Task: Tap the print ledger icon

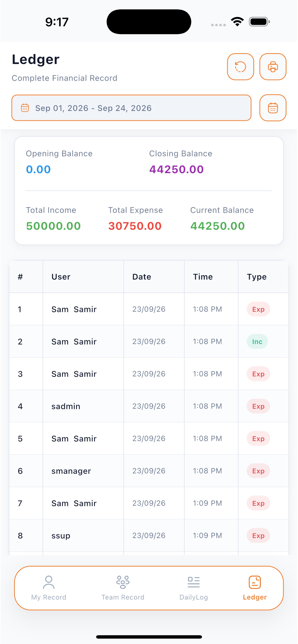Action: [273, 67]
